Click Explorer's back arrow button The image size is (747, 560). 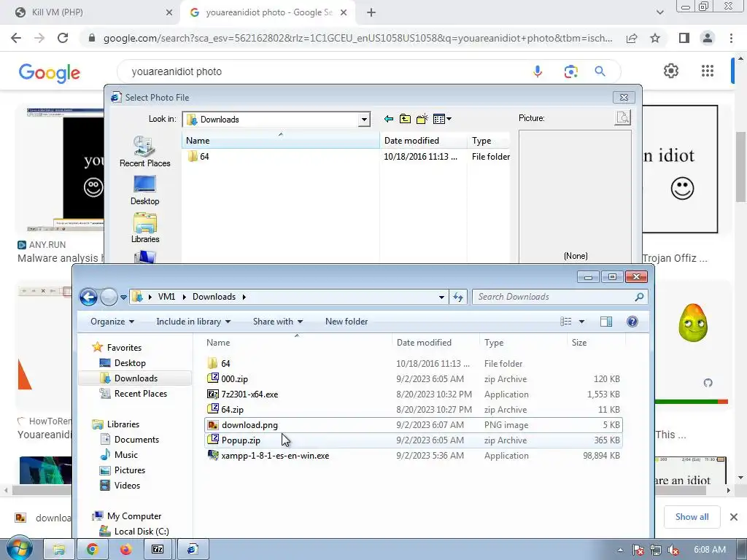88,297
